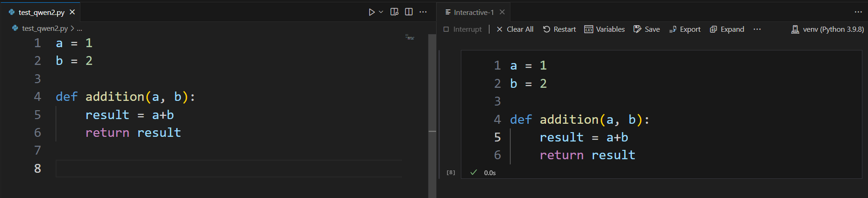The width and height of the screenshot is (868, 198).
Task: Click 'a = 1' in the left editor
Action: tap(74, 43)
